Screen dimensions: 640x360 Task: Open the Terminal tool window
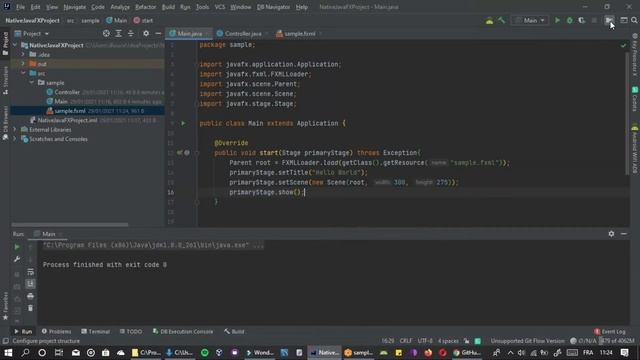[x=96, y=331]
